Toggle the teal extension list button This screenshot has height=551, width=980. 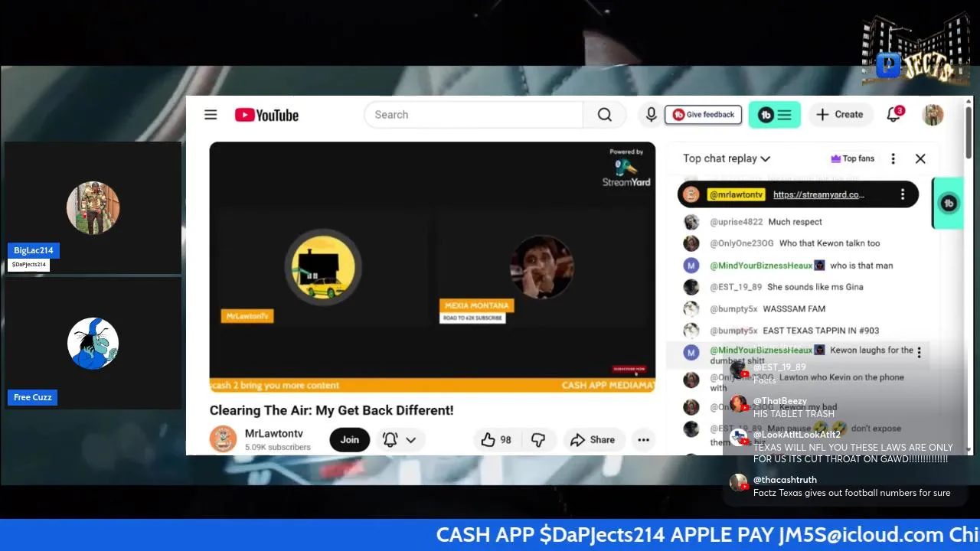774,115
